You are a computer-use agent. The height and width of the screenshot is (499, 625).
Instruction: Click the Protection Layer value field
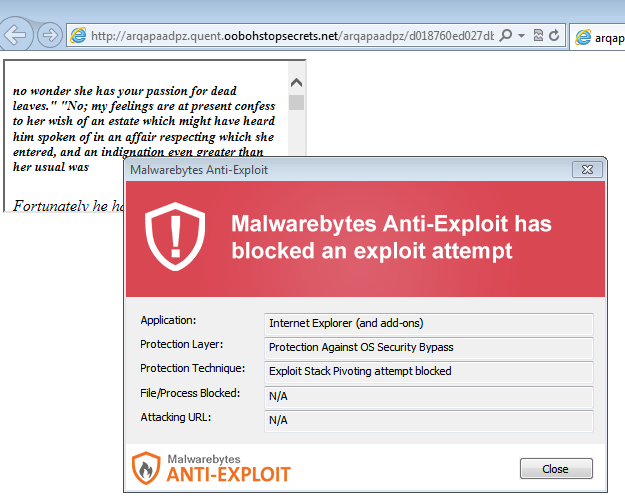429,347
